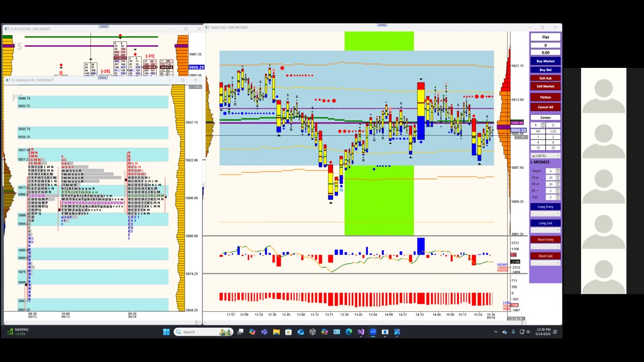Open Task View from the taskbar

click(240, 332)
